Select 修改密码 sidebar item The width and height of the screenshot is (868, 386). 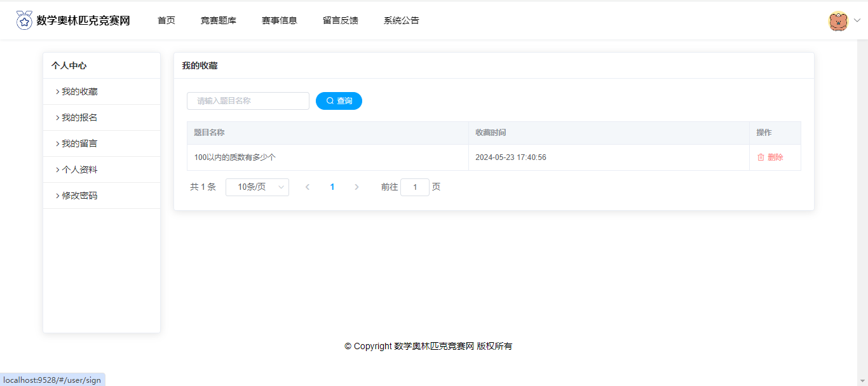79,196
